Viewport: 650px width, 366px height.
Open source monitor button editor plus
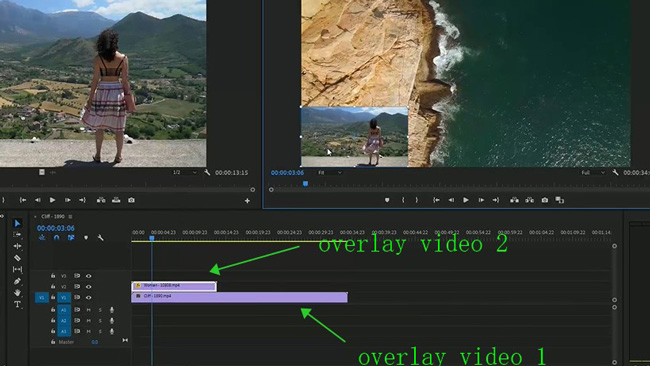pos(247,201)
